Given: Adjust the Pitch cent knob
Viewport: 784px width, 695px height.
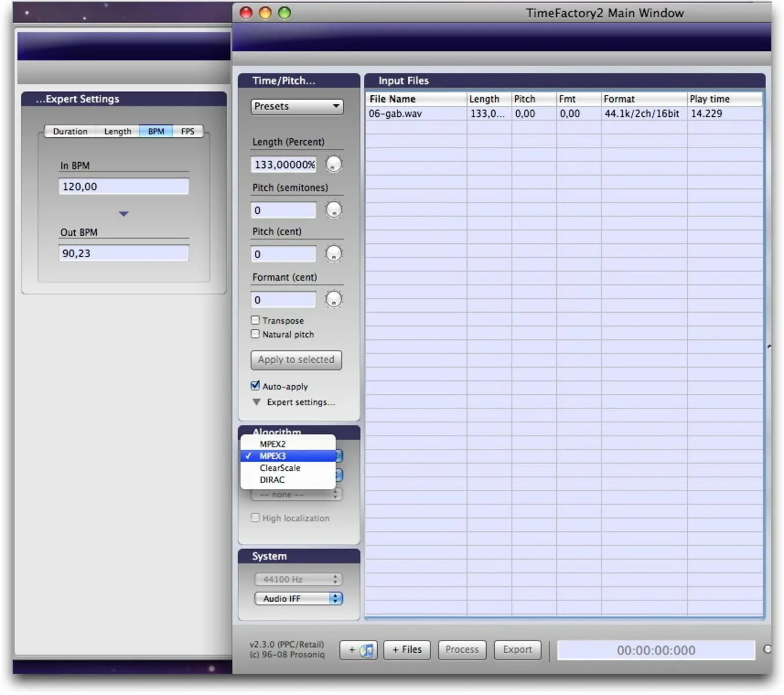Looking at the screenshot, I should point(334,254).
